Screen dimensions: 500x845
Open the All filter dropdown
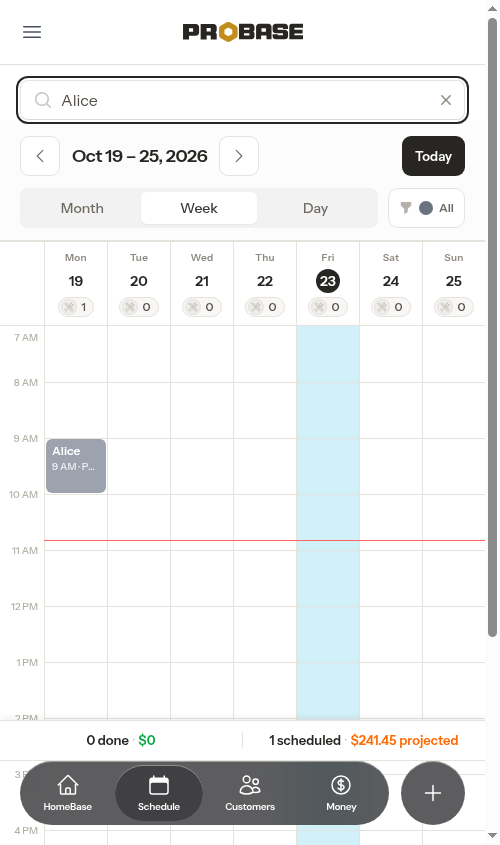pos(426,208)
